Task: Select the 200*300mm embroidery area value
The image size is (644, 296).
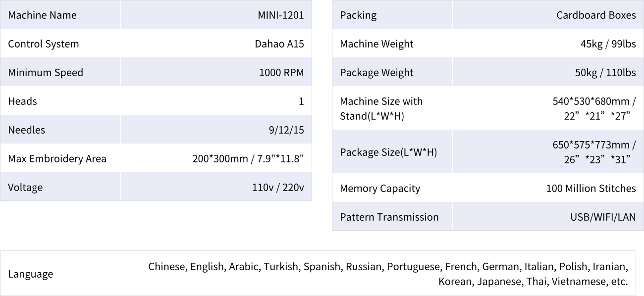Action: pyautogui.click(x=248, y=158)
